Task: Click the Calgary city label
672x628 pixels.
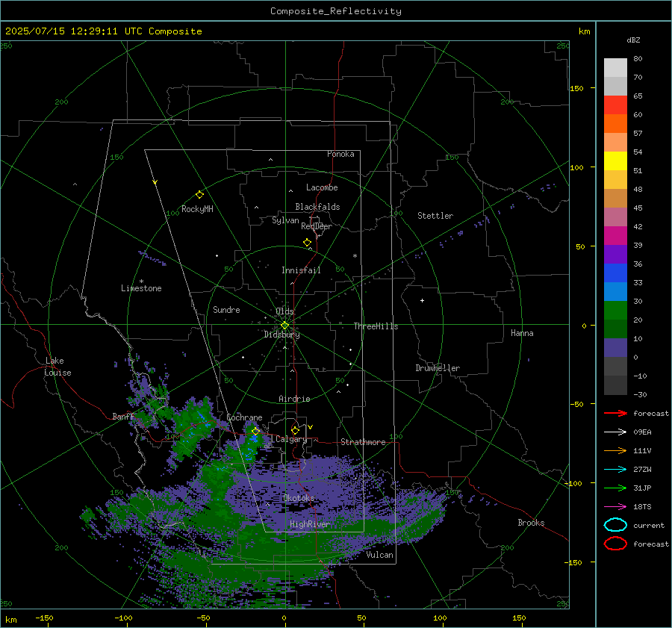Action: 291,439
